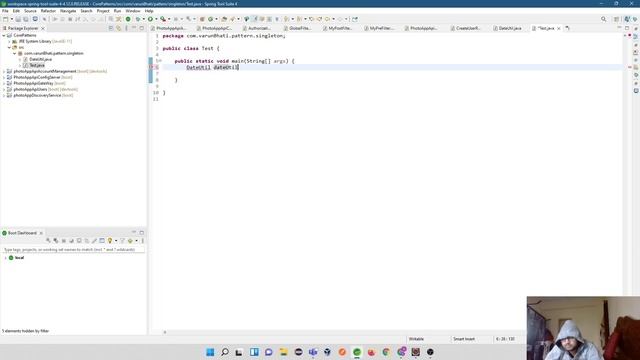Click the Boot Dashboard lightbulb icon
Screen dimensions: 640x360
(110, 241)
